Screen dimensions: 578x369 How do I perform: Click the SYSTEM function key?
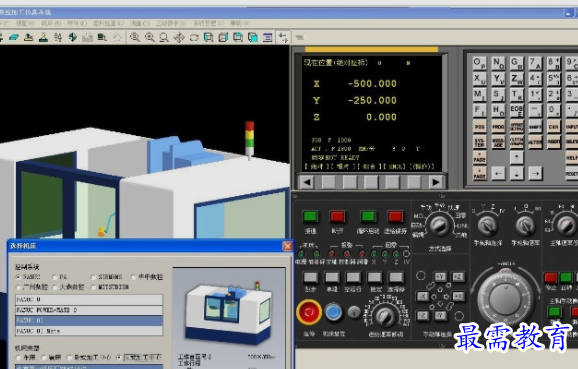click(479, 142)
